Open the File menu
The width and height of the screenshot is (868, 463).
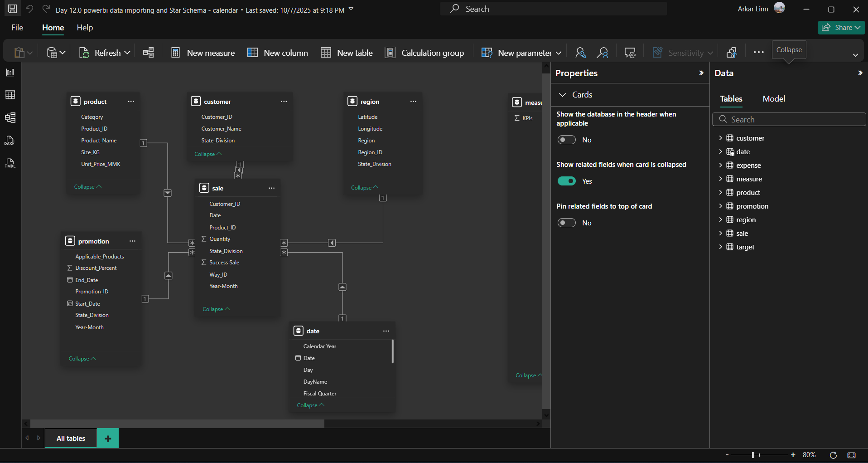tap(17, 28)
